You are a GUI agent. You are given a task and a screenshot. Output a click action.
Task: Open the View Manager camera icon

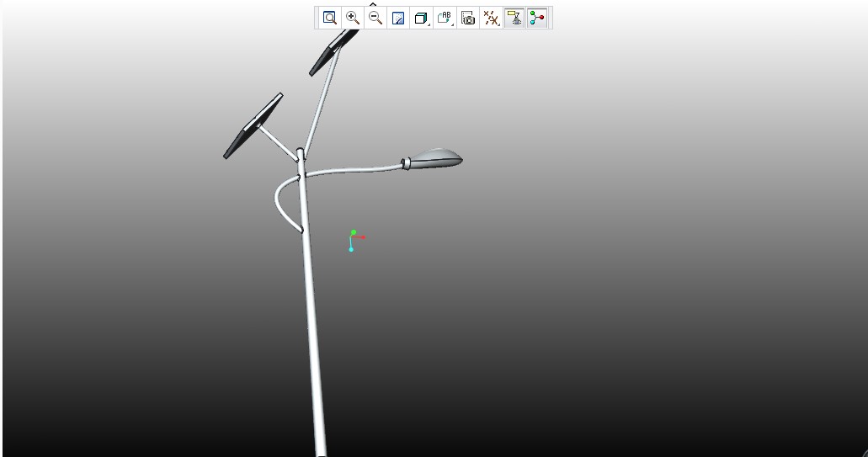(468, 18)
